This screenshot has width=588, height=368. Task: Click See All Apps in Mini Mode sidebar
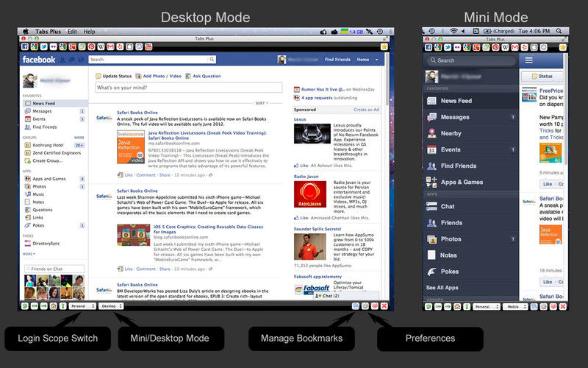(442, 288)
